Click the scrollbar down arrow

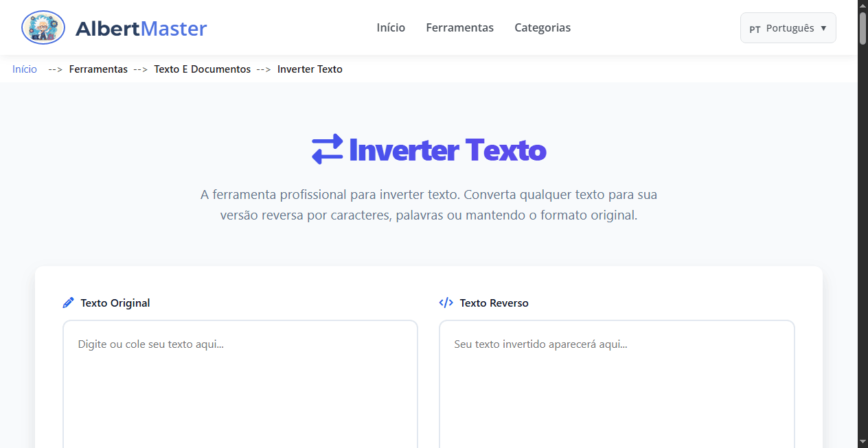point(863,443)
